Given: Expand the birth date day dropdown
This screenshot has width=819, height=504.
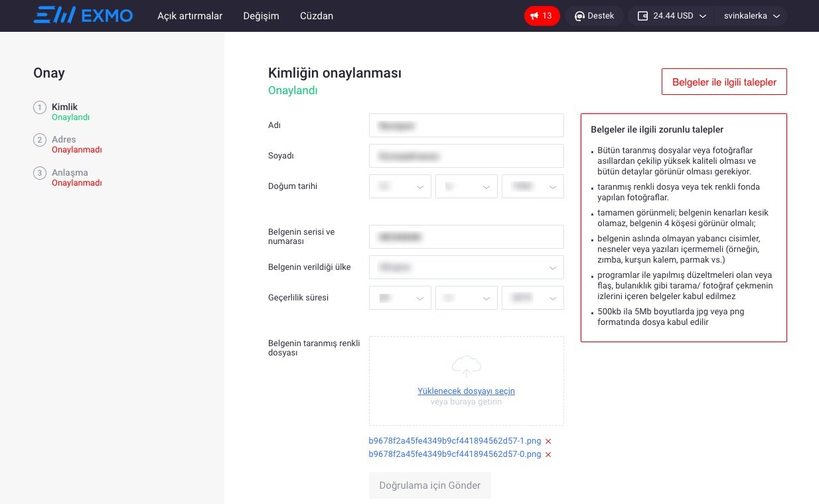Looking at the screenshot, I should pos(400,186).
